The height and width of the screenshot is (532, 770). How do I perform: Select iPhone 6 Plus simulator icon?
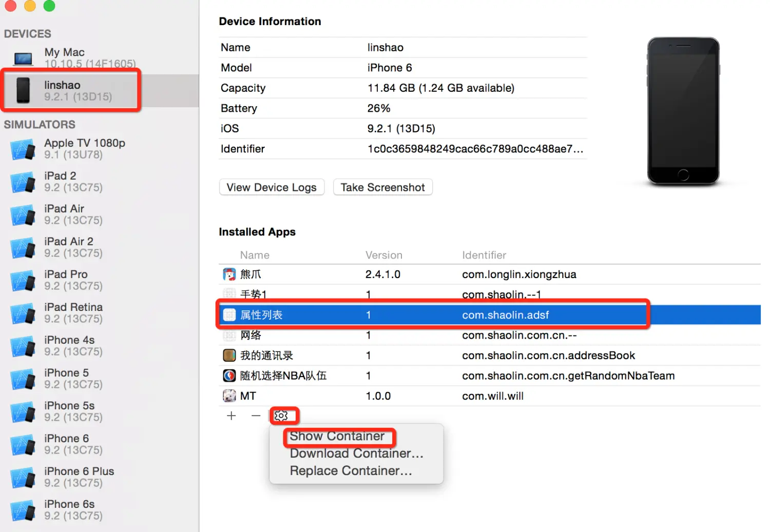[23, 478]
